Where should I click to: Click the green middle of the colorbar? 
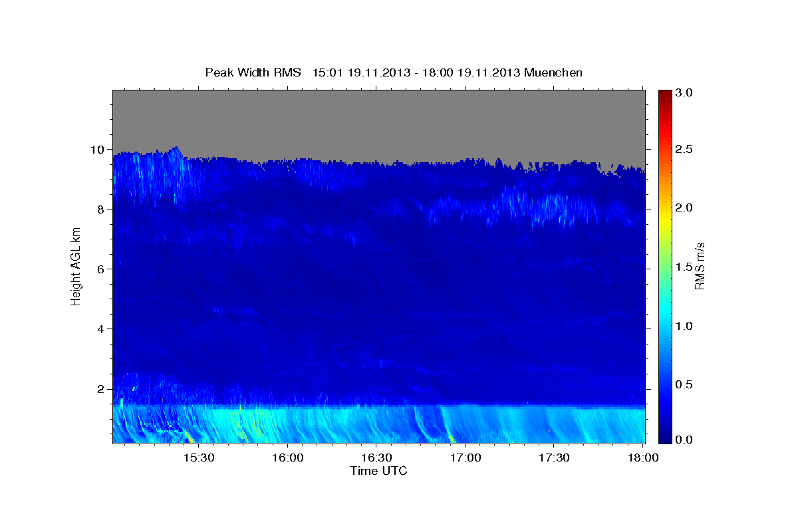tap(665, 267)
